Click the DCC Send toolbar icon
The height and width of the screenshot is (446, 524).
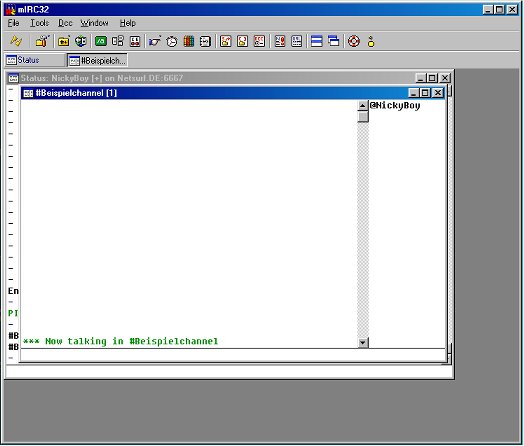[226, 41]
